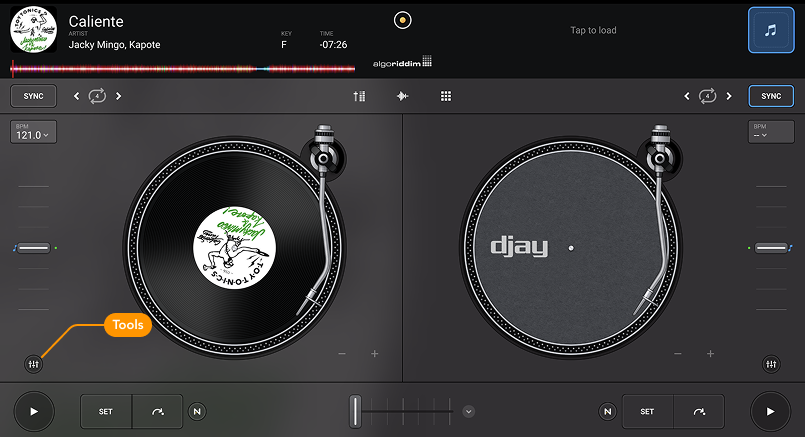Click the crossfader handle
This screenshot has width=805, height=437.
(355, 411)
